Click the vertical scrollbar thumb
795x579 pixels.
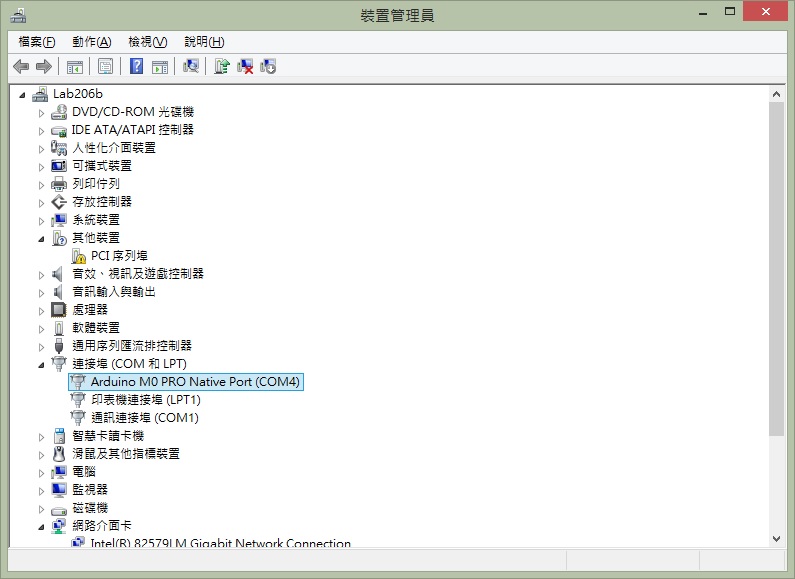coord(776,269)
